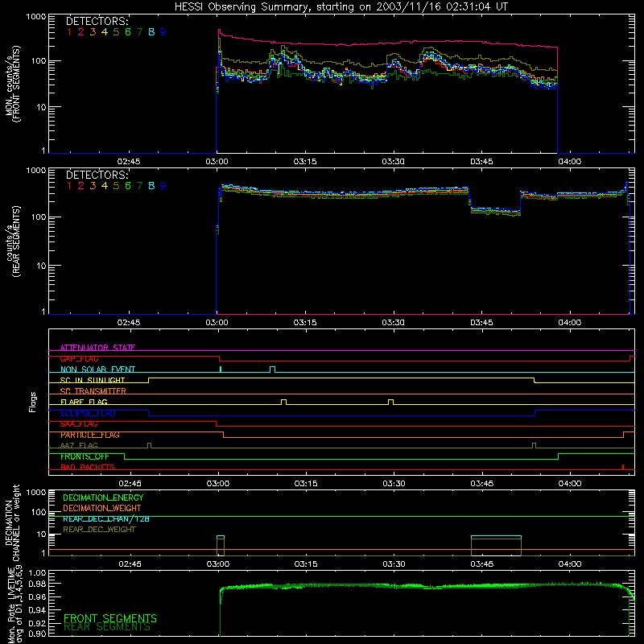Click the FLARE_FLAG label
The height and width of the screenshot is (644, 644).
pyautogui.click(x=84, y=402)
